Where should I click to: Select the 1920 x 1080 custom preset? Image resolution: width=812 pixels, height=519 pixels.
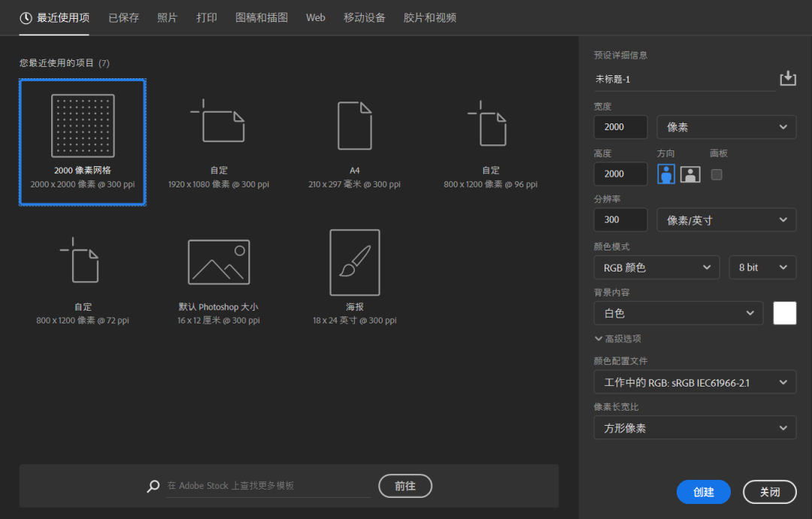click(218, 126)
